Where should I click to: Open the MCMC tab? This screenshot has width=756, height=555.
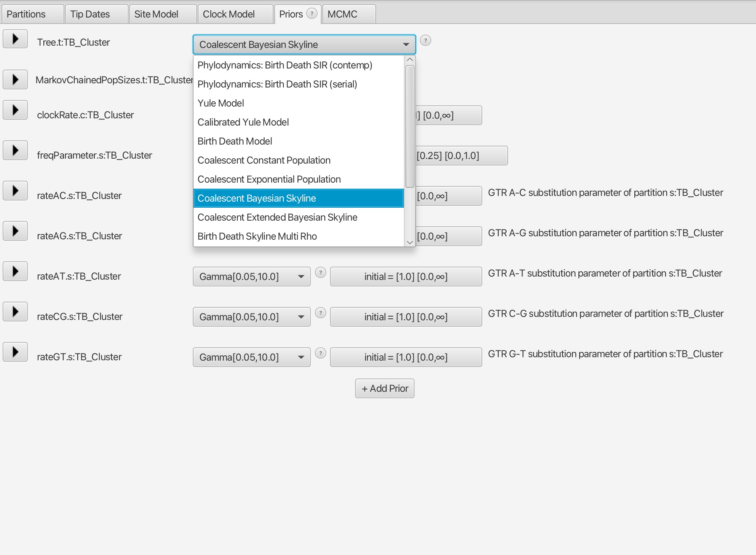point(342,14)
